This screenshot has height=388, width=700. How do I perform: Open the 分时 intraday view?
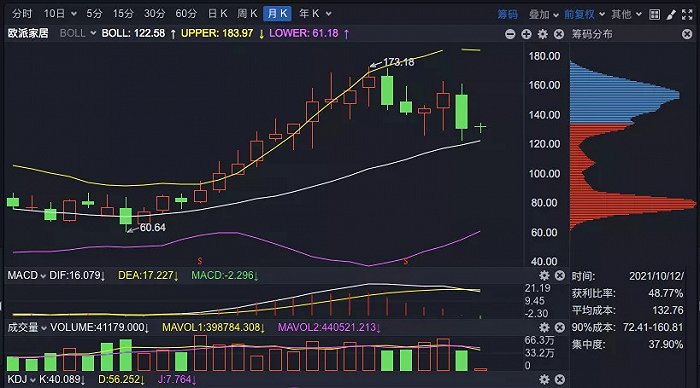(x=22, y=14)
